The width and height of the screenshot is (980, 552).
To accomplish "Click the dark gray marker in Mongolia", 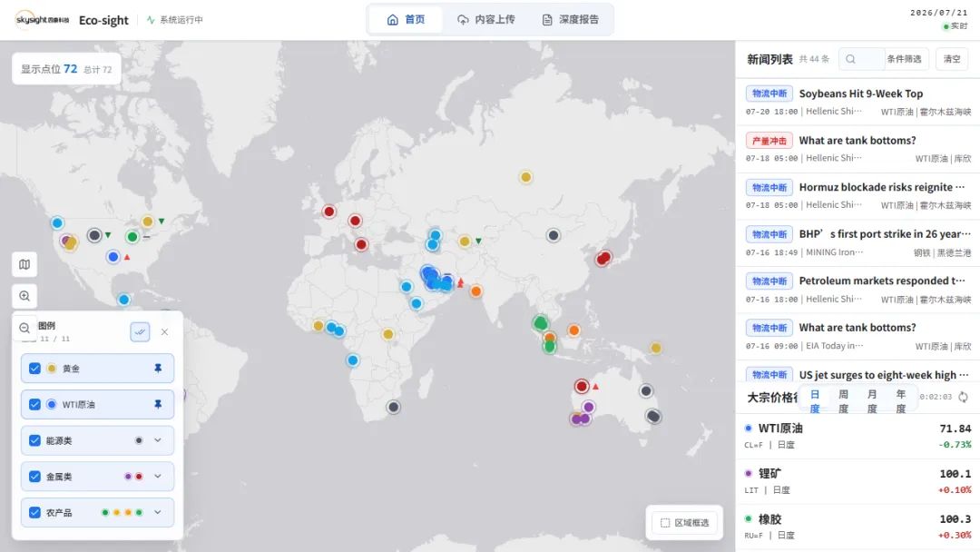I will click(554, 235).
